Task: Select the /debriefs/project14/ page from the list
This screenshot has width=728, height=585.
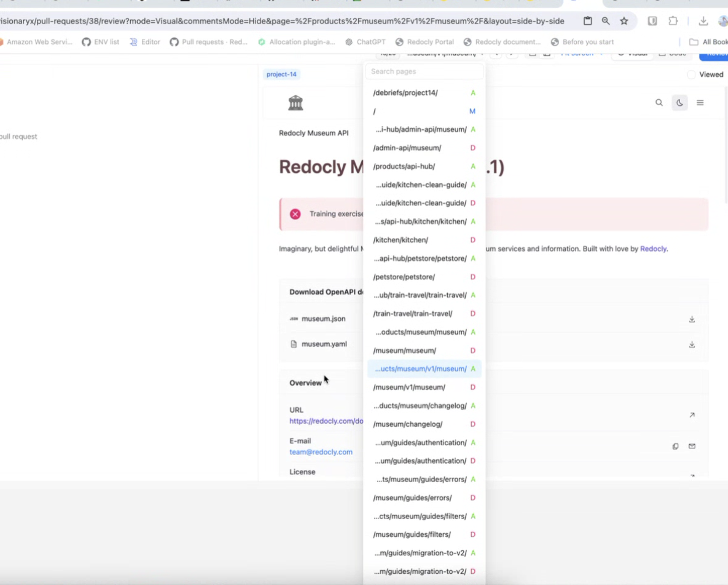Action: click(x=405, y=93)
